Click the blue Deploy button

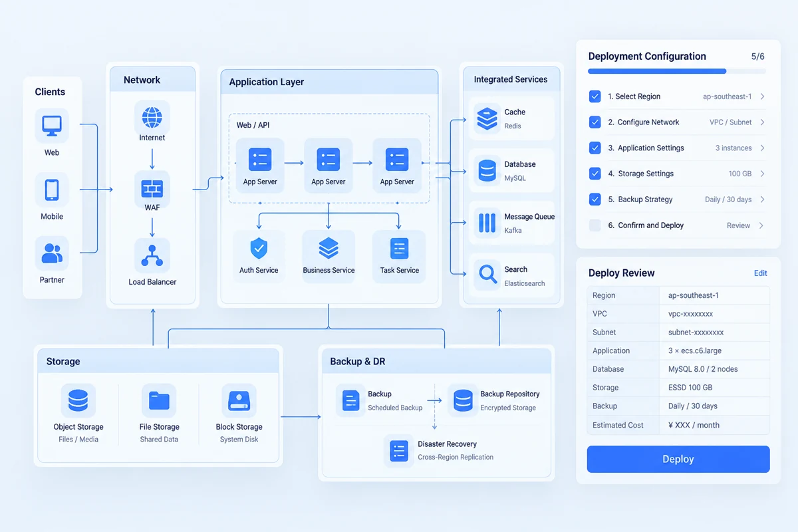coord(678,459)
